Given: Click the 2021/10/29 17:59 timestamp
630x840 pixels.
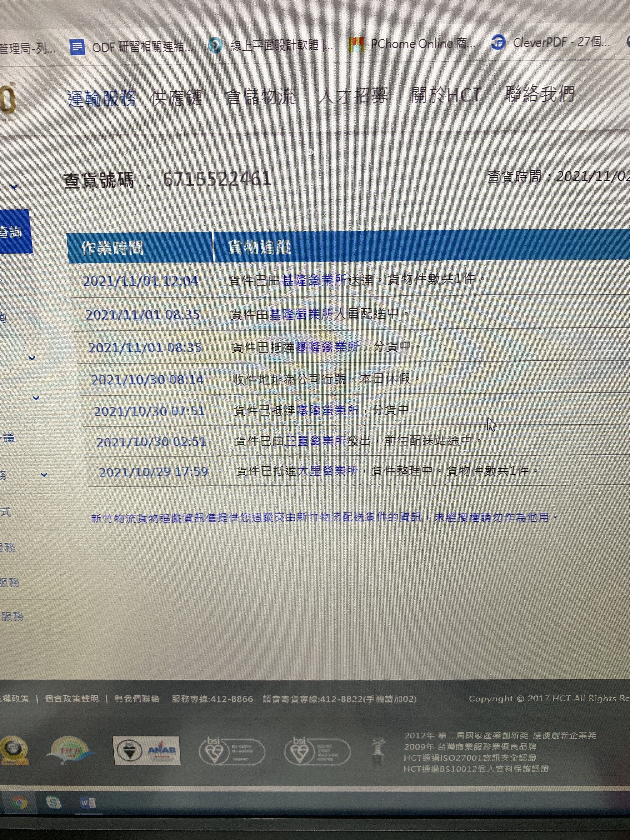Looking at the screenshot, I should coord(153,472).
